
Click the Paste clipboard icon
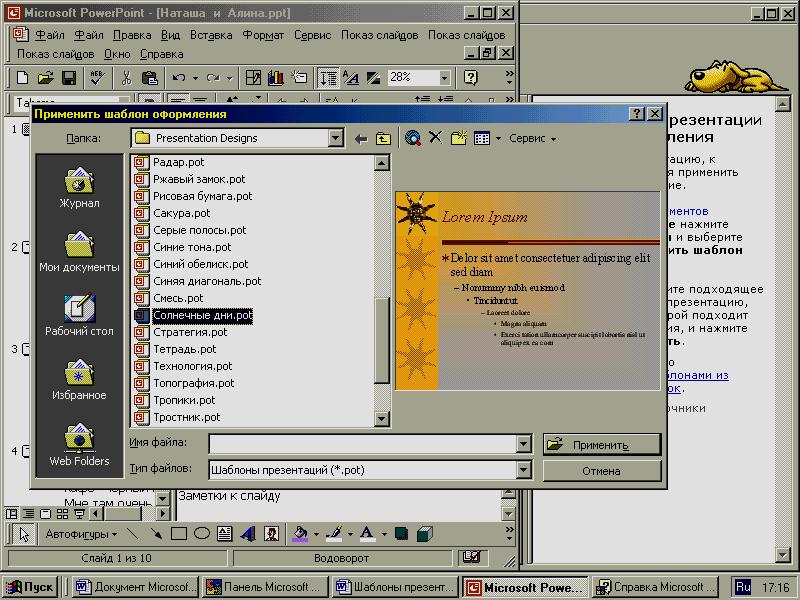pyautogui.click(x=149, y=78)
